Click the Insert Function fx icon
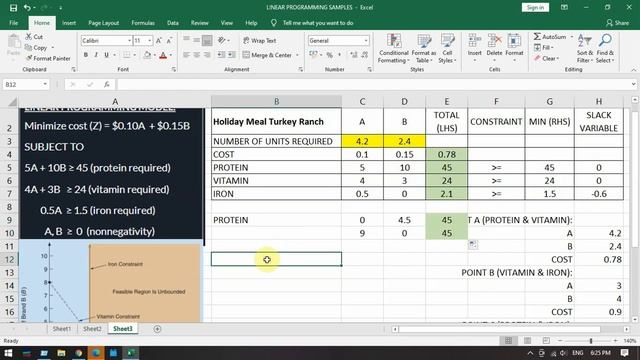The width and height of the screenshot is (640, 360). [107, 84]
